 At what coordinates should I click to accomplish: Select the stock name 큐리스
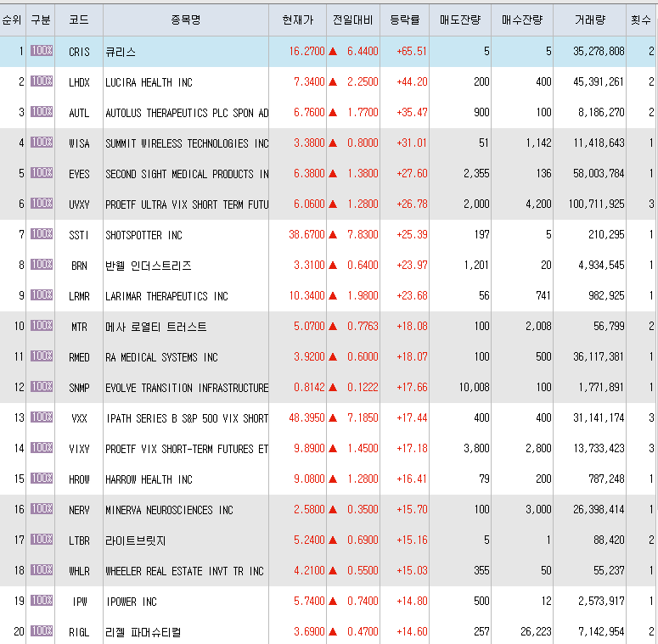121,52
